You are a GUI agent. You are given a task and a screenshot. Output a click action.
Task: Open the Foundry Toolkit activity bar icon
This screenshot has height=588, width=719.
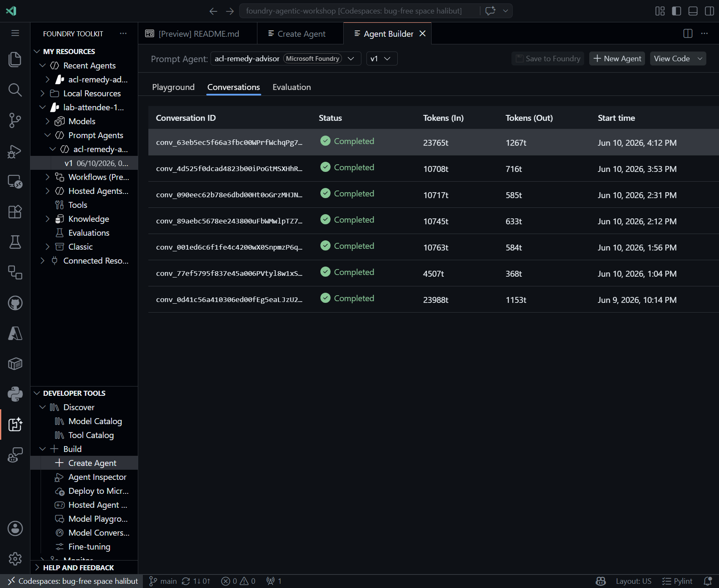tap(15, 425)
